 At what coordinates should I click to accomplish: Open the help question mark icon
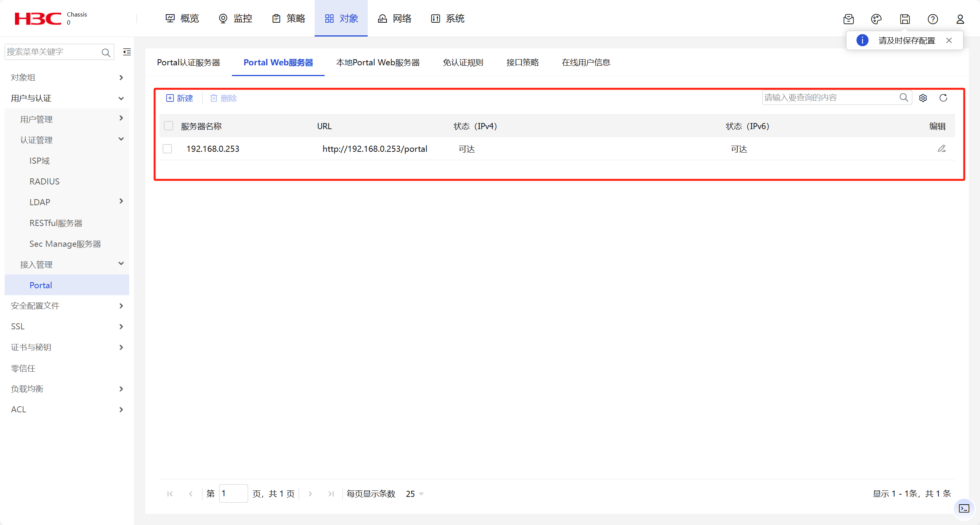[x=933, y=19]
